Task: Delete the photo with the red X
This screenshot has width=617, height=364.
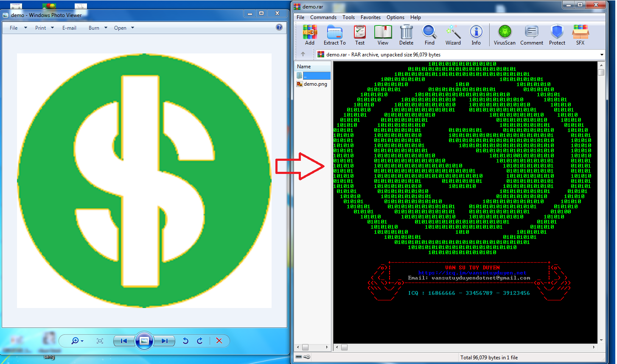Action: (219, 341)
